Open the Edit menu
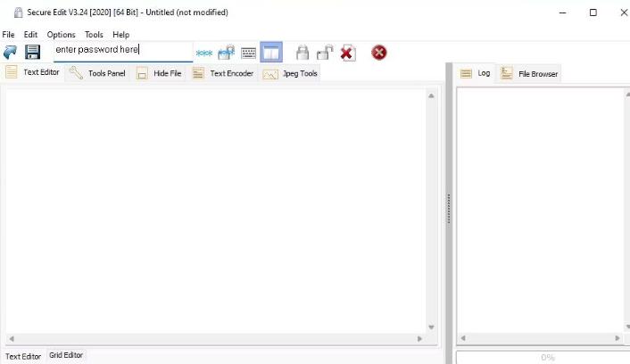This screenshot has width=630, height=364. 30,35
